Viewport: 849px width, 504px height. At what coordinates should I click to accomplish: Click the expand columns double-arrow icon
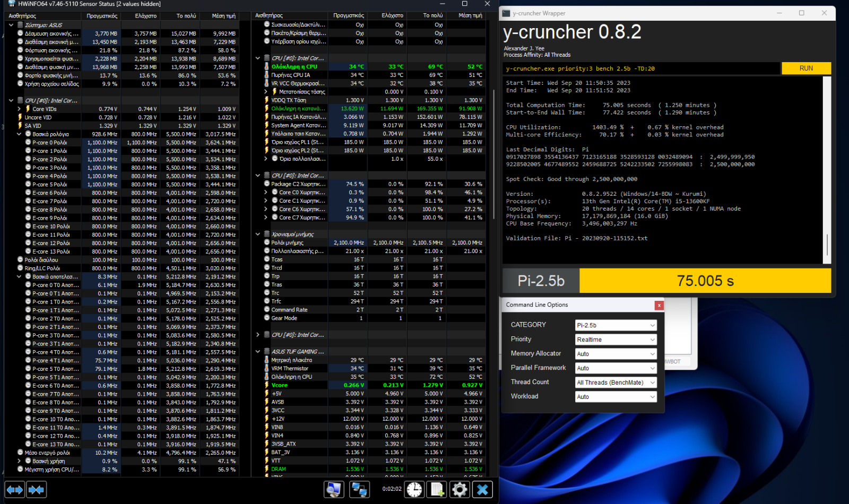(x=14, y=489)
